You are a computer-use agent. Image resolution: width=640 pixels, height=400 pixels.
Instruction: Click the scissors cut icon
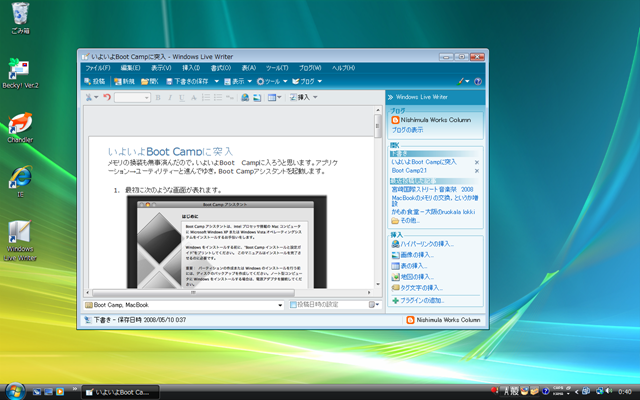coord(89,98)
